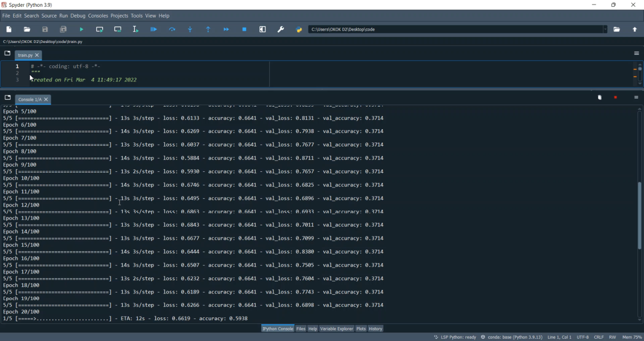Screen dimensions: 644x341
Task: Close the train.py editor tab
Action: (37, 55)
